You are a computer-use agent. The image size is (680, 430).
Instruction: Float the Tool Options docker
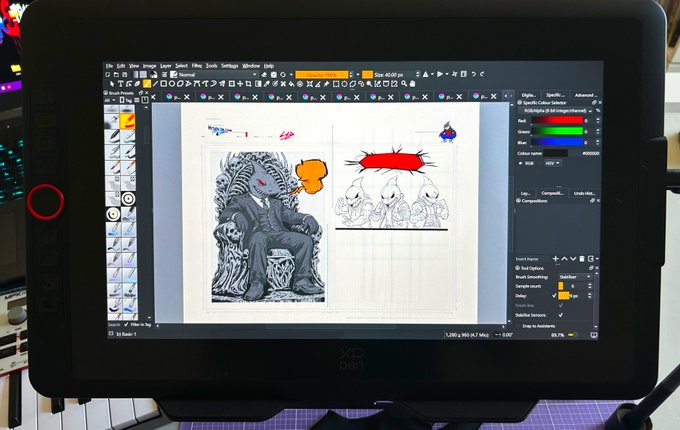pos(592,268)
